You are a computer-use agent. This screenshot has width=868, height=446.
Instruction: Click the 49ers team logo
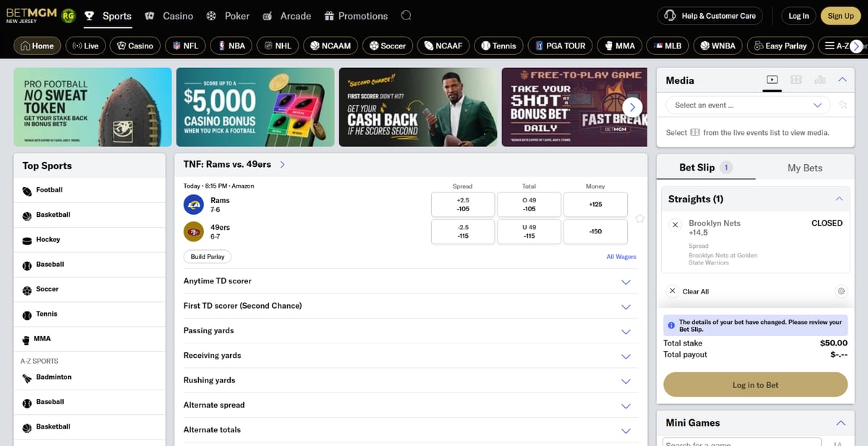(x=194, y=231)
